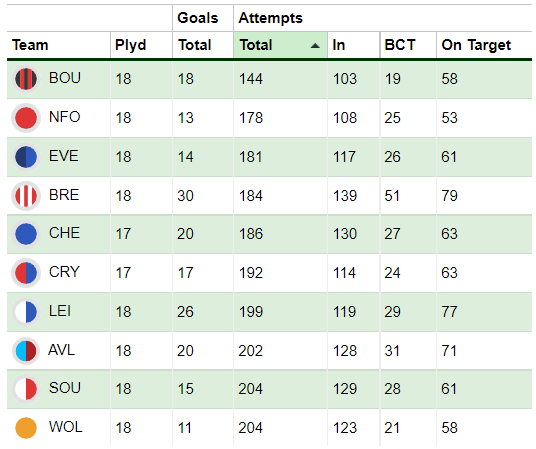Viewport: 536px width, 449px height.
Task: Click the Bournemouth (BOU) team badge icon
Action: point(26,79)
